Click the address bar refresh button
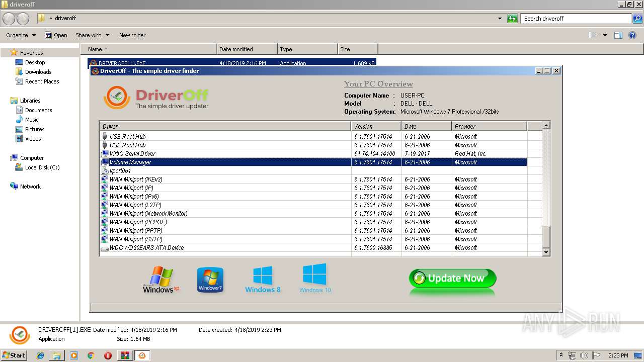The height and width of the screenshot is (362, 644). (x=512, y=19)
